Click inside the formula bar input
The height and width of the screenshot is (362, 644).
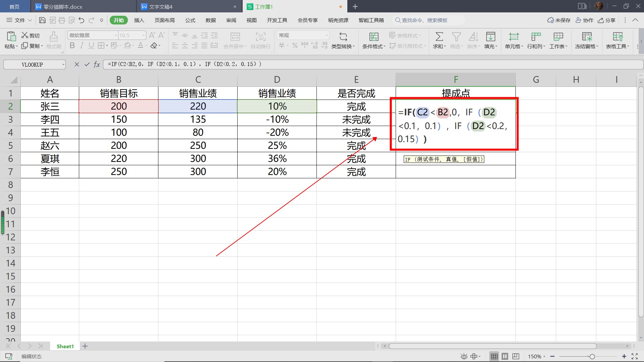pyautogui.click(x=369, y=64)
